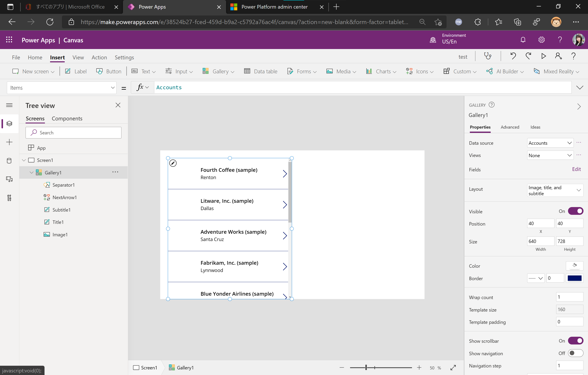Click the Border color swatch
The image size is (588, 375).
tap(574, 278)
